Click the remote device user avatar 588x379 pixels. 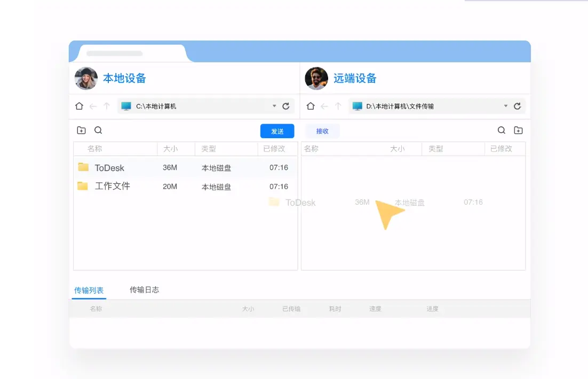click(316, 78)
